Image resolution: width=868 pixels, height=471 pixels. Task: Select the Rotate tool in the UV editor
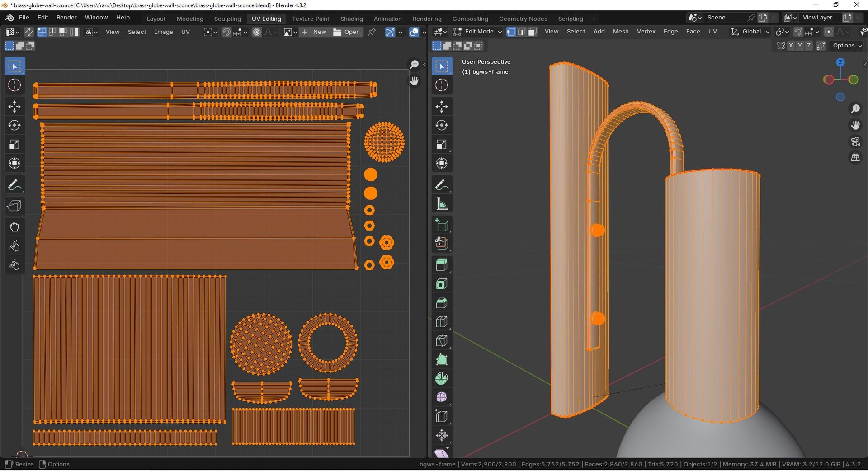click(x=14, y=125)
